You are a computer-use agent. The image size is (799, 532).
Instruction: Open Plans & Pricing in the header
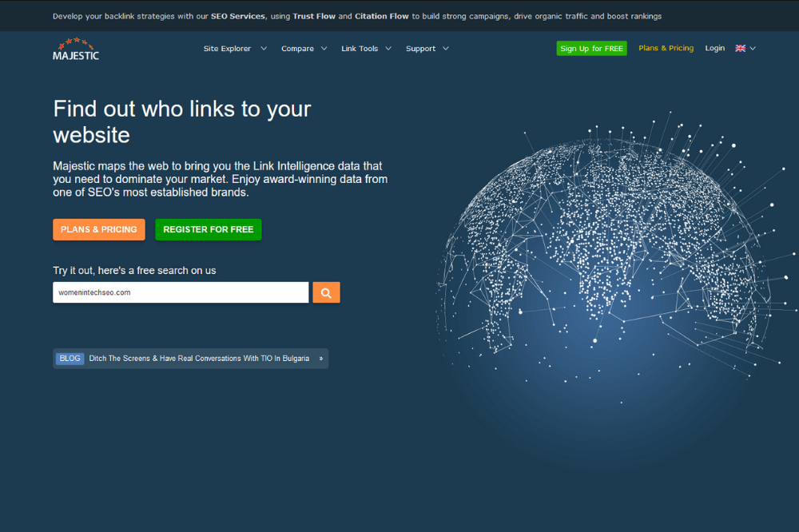666,48
